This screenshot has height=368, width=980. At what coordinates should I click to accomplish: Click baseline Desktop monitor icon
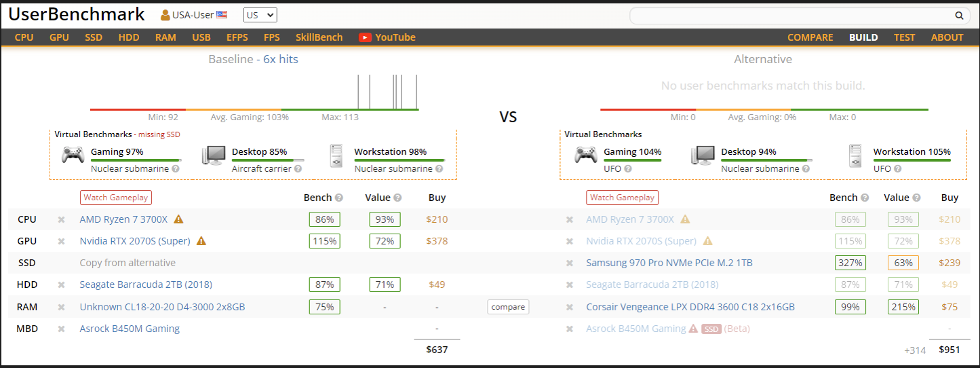213,155
